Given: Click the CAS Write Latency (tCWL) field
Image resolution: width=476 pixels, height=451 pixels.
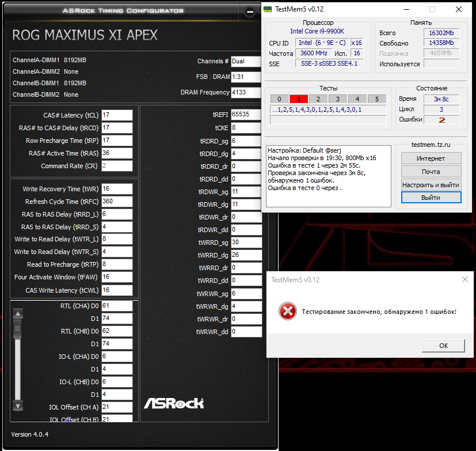Looking at the screenshot, I should click(117, 290).
